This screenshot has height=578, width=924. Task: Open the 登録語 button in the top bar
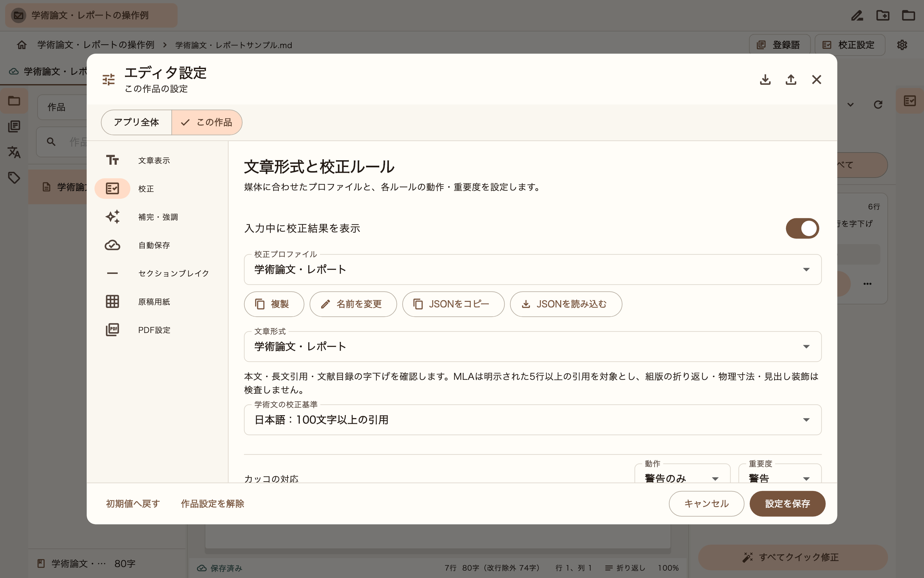pyautogui.click(x=779, y=45)
